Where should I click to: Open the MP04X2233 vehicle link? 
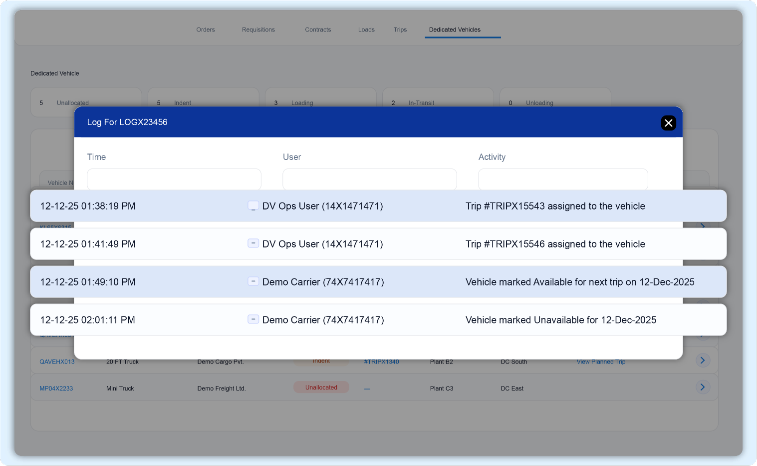(x=58, y=387)
